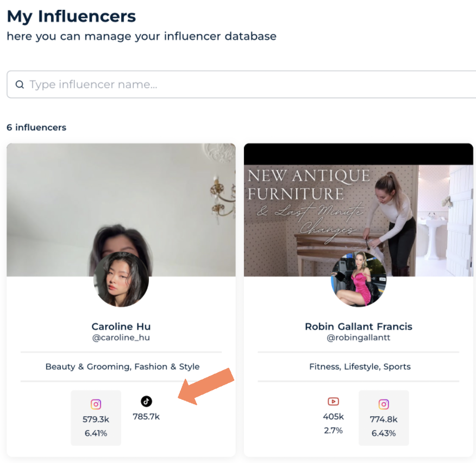Open Caroline Hu's round profile picture
The image size is (476, 463).
tap(121, 279)
